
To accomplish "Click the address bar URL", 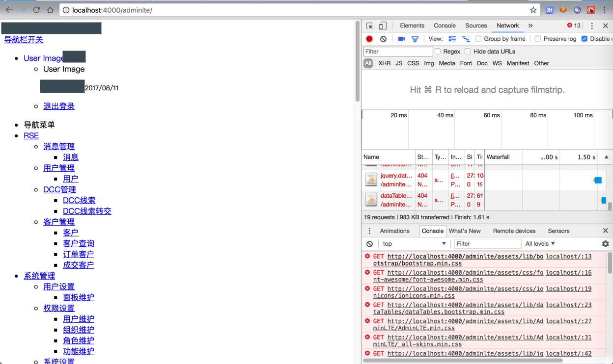I will pos(112,10).
